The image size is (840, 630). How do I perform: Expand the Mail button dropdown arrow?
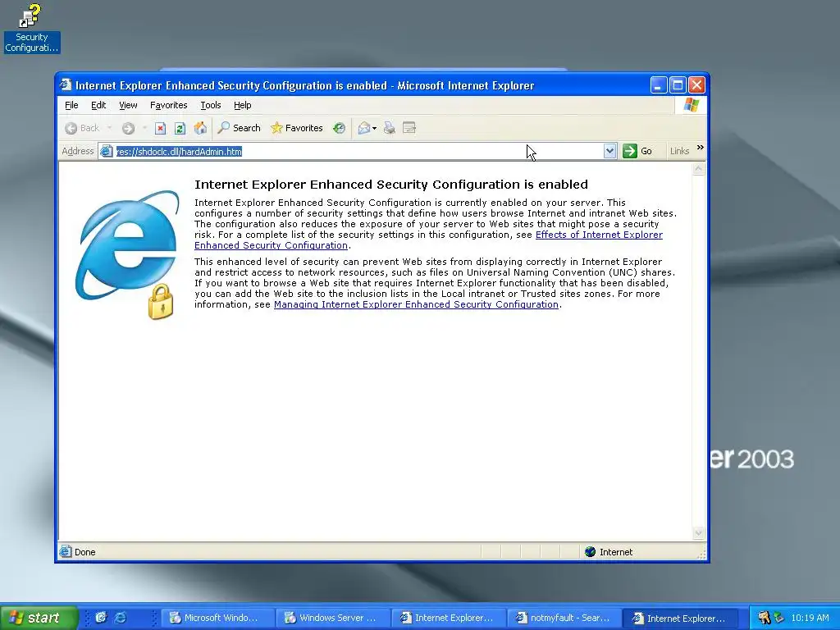click(374, 129)
